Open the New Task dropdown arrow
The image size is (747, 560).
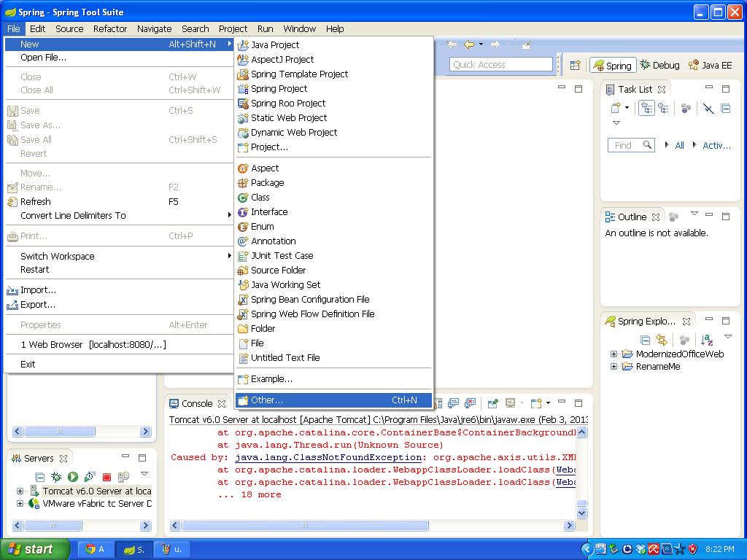pyautogui.click(x=627, y=109)
